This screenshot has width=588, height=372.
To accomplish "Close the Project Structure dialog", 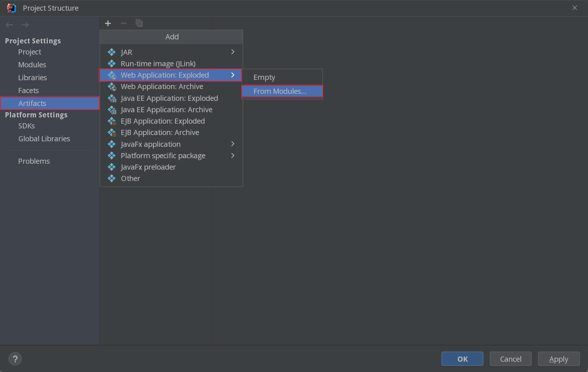I will pos(575,8).
